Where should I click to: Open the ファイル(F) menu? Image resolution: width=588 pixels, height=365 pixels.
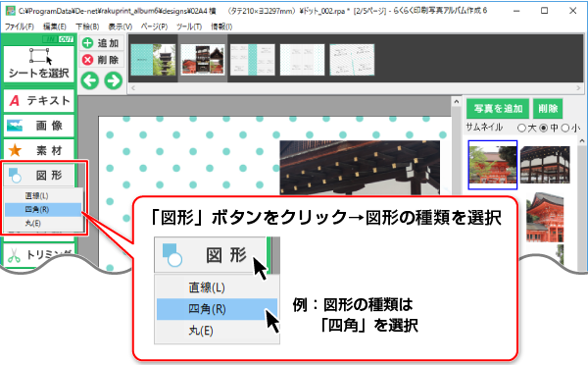tap(20, 26)
